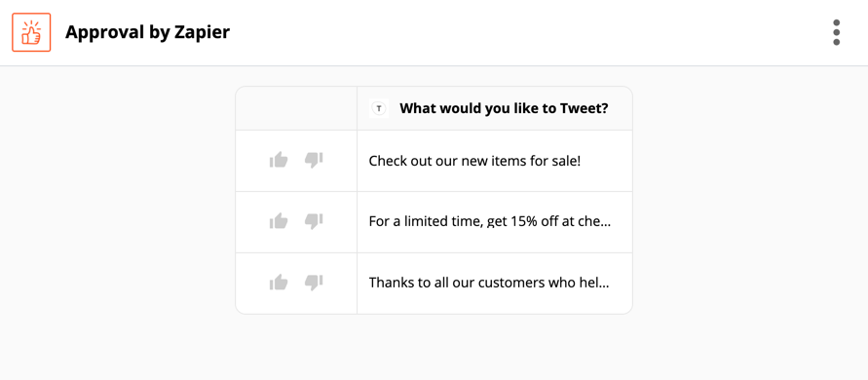Reject the 'Thanks to all our customers' tweet

tap(314, 283)
